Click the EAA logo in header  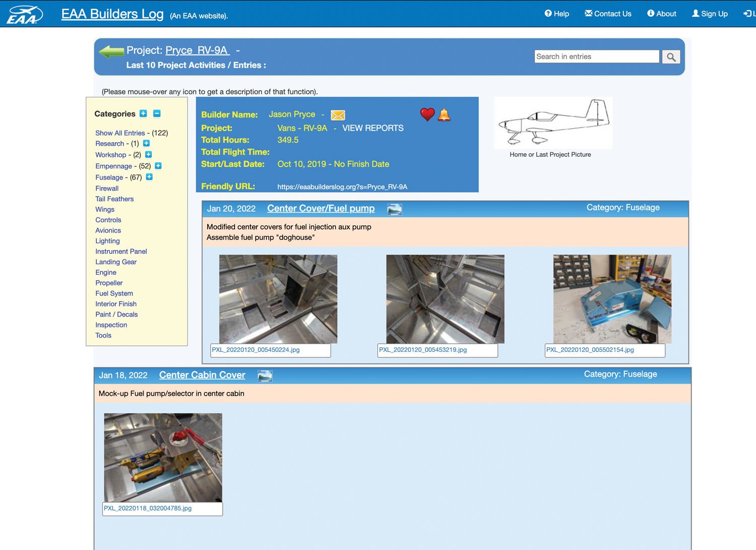pos(24,15)
